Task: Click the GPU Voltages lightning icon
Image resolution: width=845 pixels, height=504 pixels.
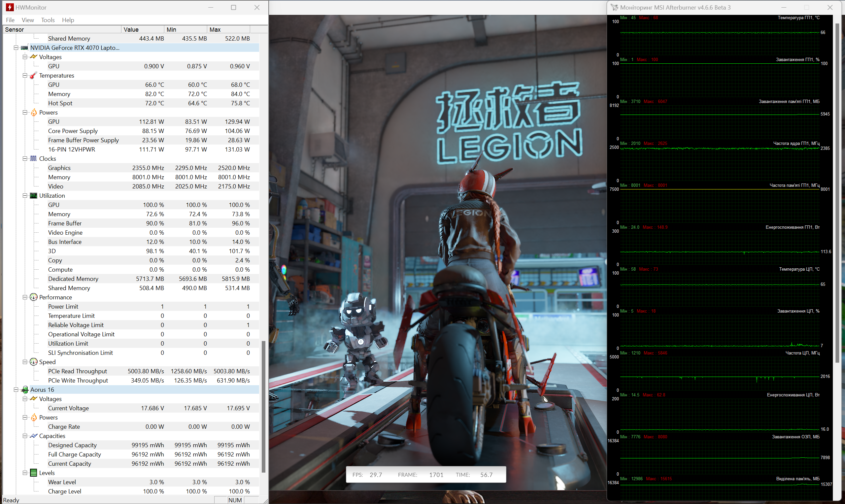Action: coord(33,57)
